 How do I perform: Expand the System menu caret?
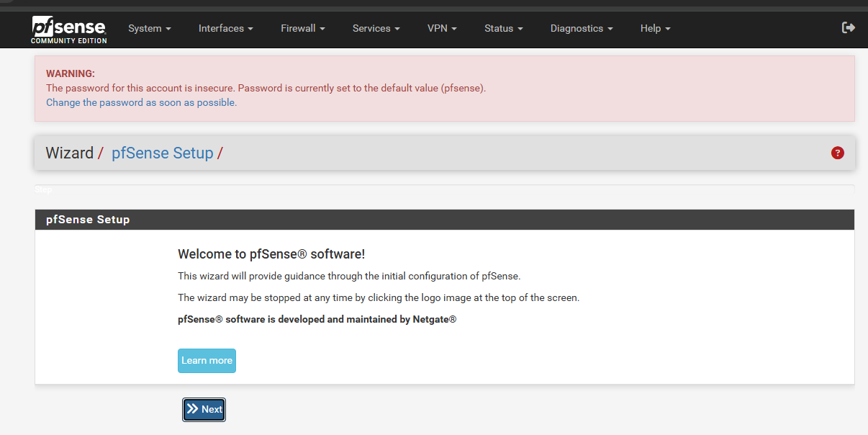pos(168,29)
